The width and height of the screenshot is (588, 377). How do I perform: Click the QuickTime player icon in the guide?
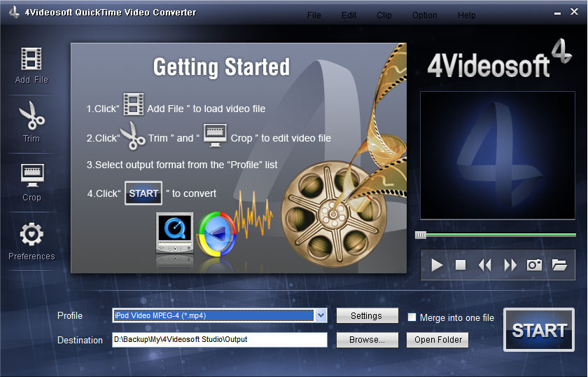point(174,233)
